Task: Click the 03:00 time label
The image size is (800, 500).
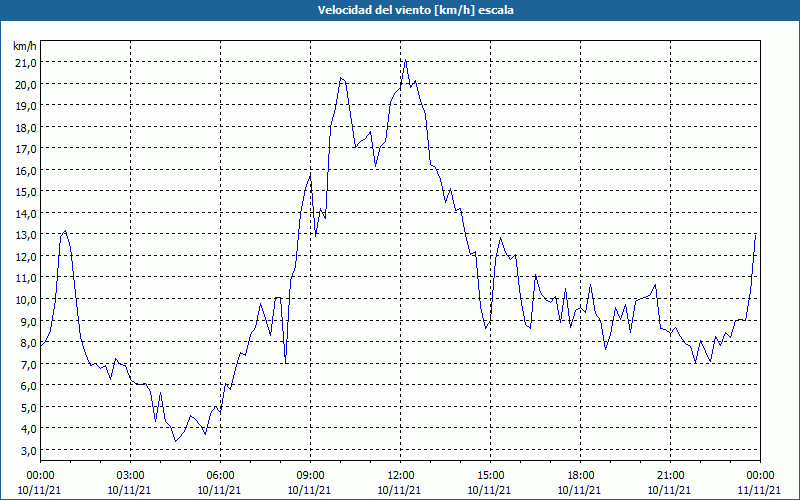Action: [131, 476]
